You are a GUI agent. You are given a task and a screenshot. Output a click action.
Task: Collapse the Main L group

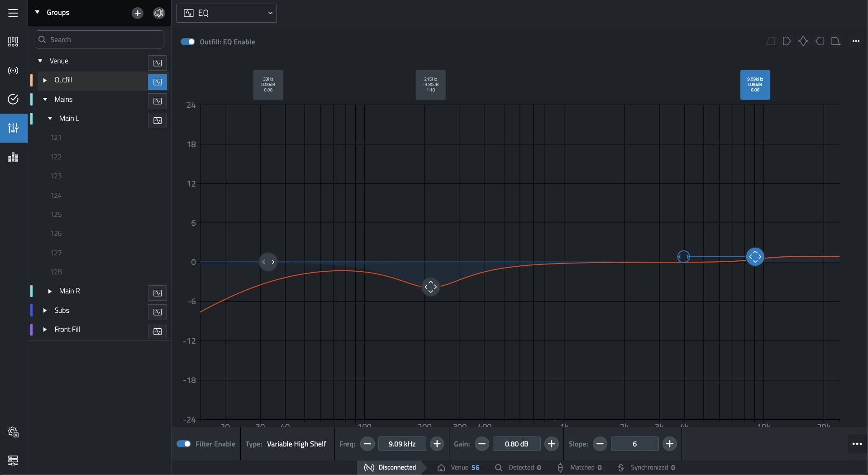[x=50, y=118]
